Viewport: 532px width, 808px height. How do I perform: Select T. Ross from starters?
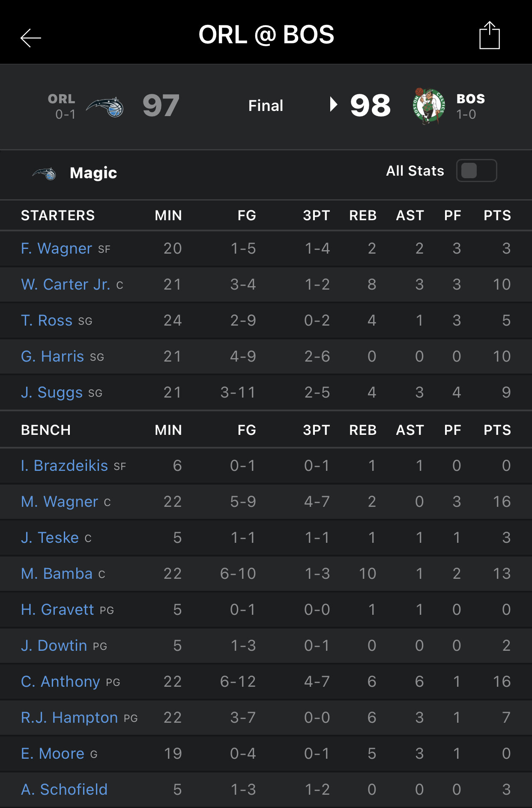[47, 320]
